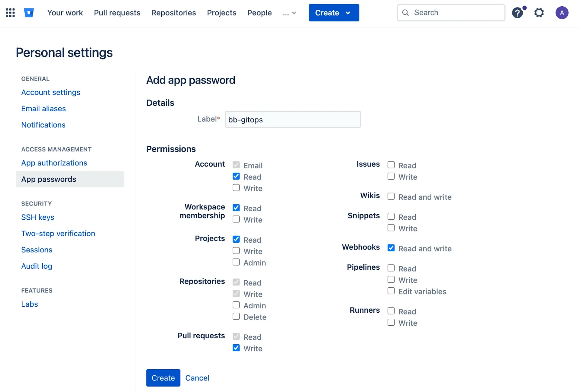Expand the Repositories Write permission
Image resolution: width=580 pixels, height=392 pixels.
pyautogui.click(x=236, y=294)
